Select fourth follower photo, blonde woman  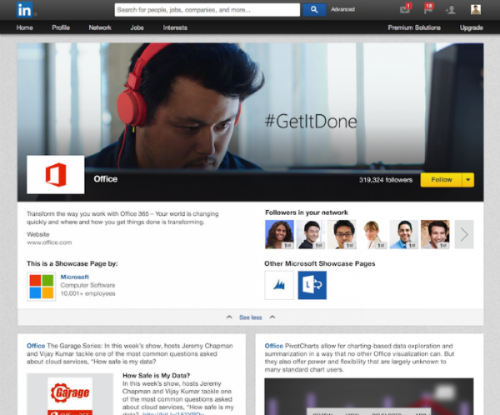pyautogui.click(x=373, y=234)
